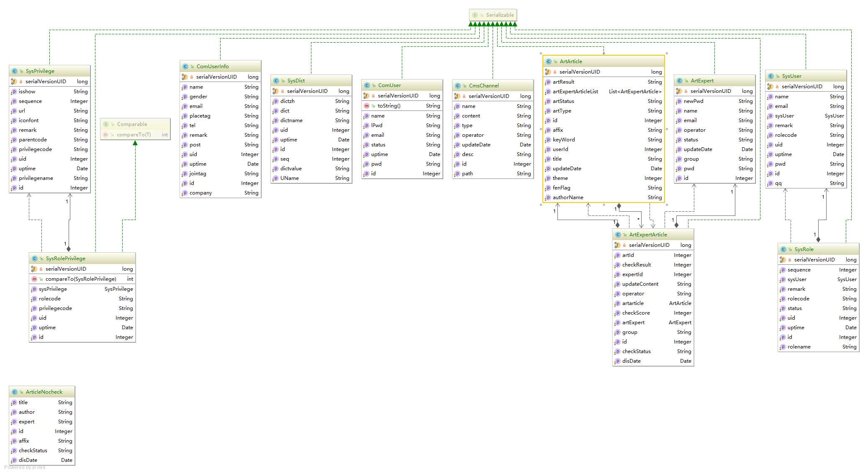Screen dimensions: 868x474
Task: Click privilegecode property in SysRolePrivilege
Action: (82, 308)
